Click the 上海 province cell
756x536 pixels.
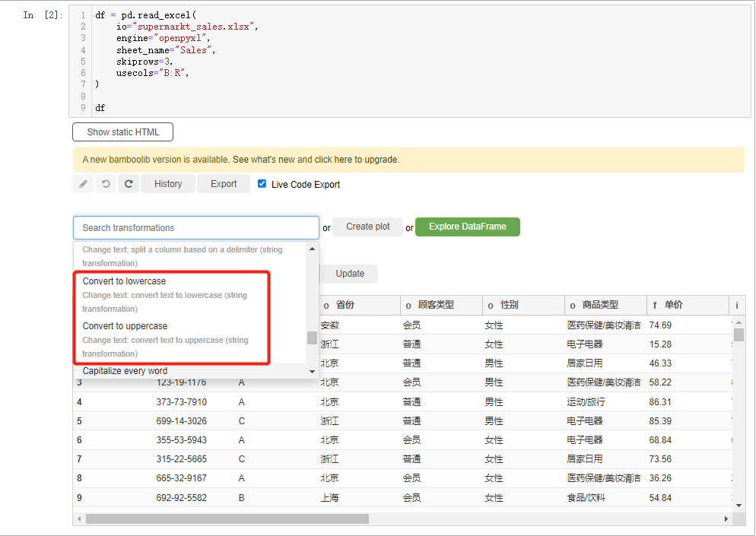click(330, 498)
